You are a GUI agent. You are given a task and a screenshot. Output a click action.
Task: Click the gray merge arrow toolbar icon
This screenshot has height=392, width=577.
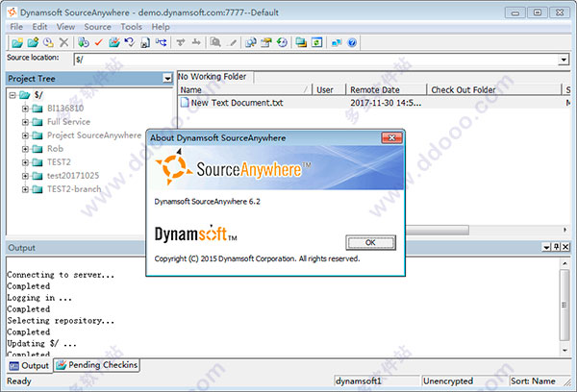coord(196,42)
